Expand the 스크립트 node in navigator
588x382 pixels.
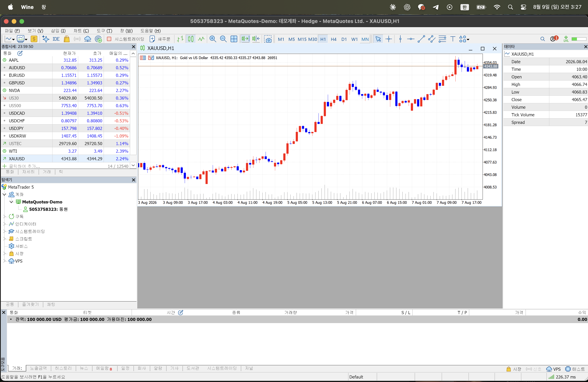point(4,239)
